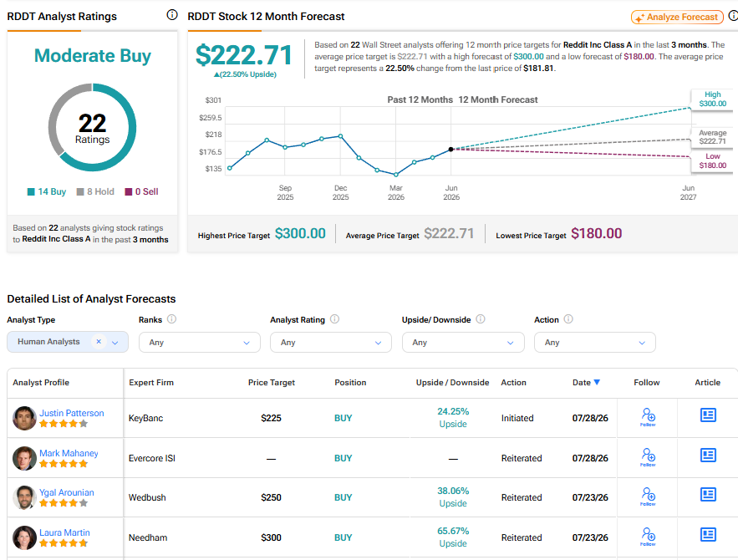This screenshot has width=738, height=560.
Task: Follow analyst Mark Mahaney
Action: pos(648,457)
